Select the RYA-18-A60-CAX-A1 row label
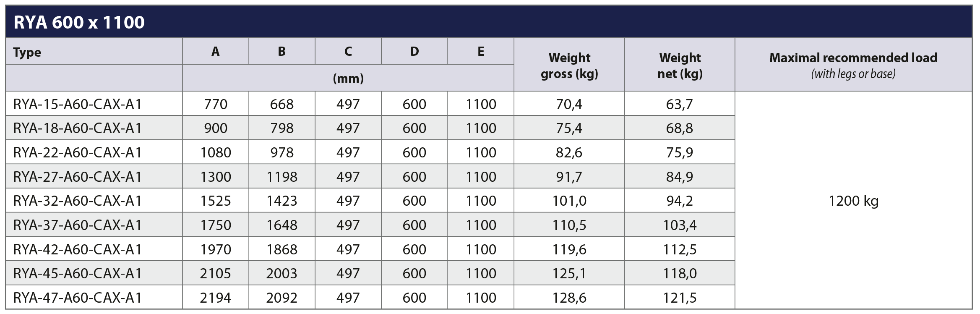980x314 pixels. 78,128
